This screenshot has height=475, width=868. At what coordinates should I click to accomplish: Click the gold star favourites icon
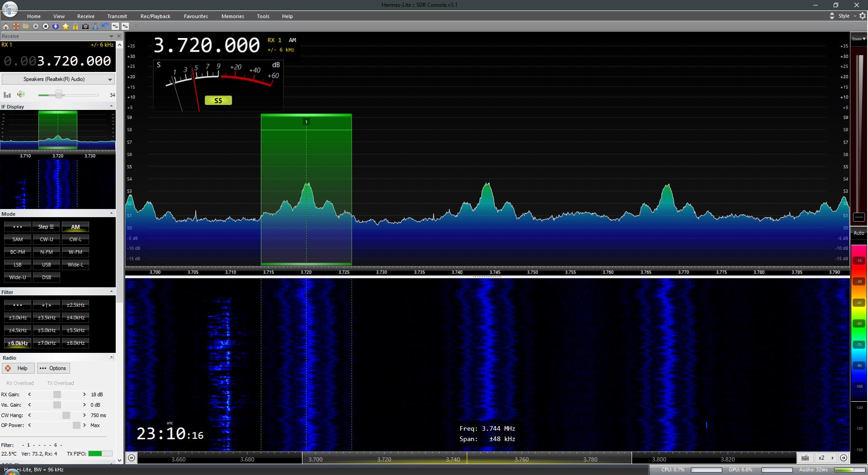click(66, 26)
